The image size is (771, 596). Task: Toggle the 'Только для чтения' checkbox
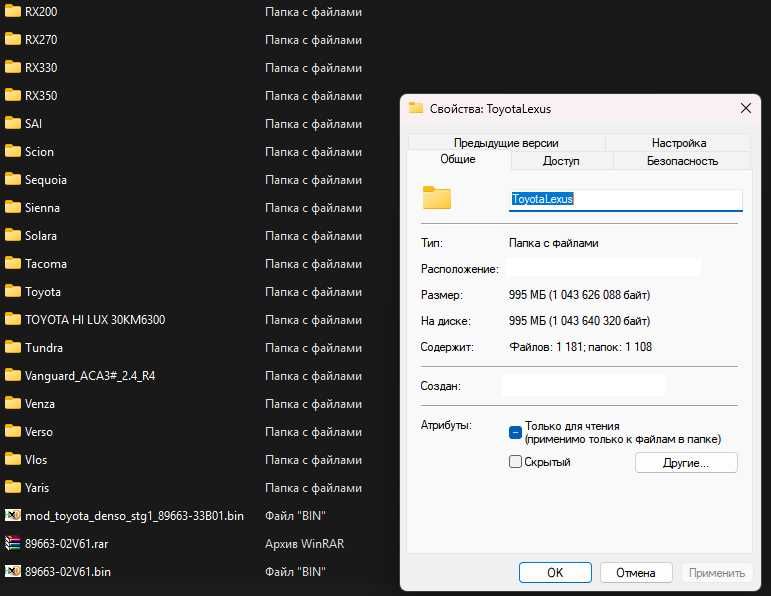(515, 432)
